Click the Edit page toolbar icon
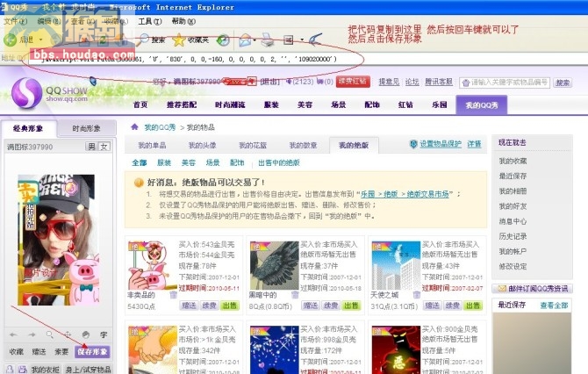This screenshot has width=588, height=374. click(288, 40)
